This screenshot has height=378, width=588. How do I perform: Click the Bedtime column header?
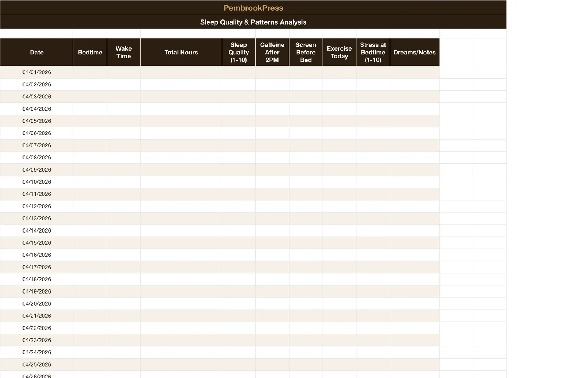pos(90,52)
